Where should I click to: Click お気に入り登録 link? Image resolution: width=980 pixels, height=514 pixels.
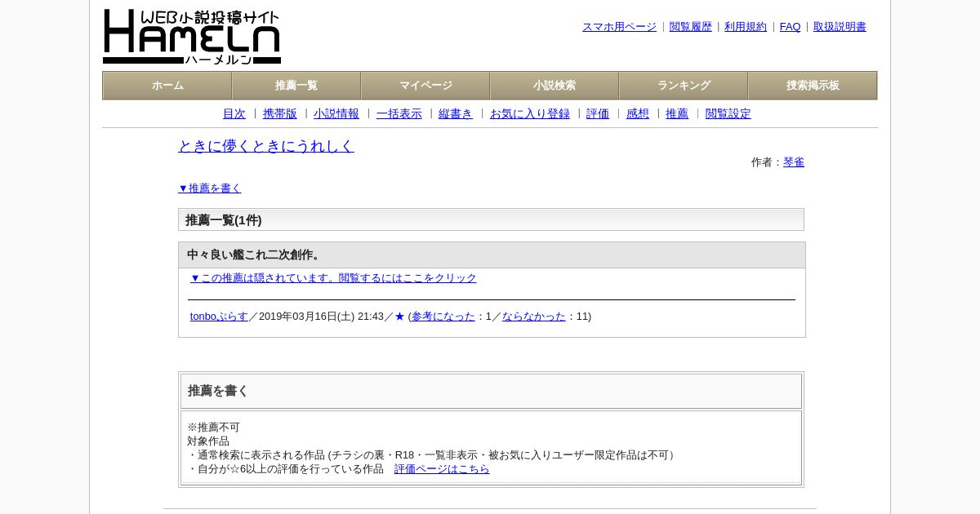click(530, 114)
